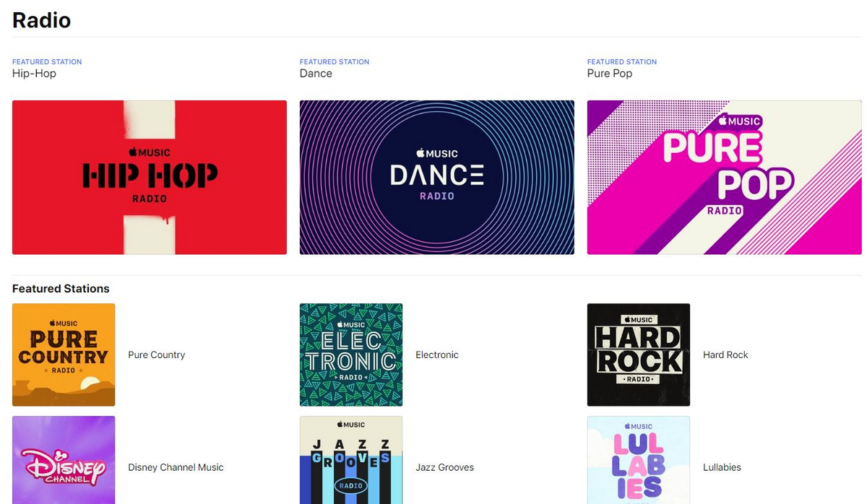Open the Jazz Grooves station label
The image size is (867, 504).
pos(444,467)
